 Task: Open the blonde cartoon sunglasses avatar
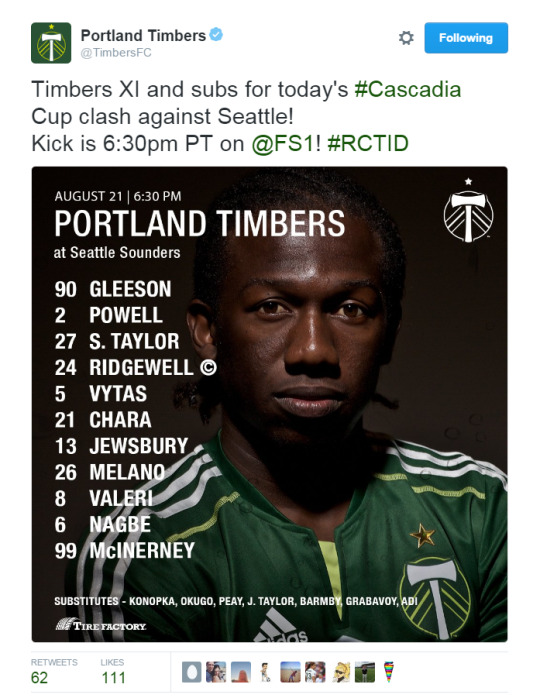point(340,672)
